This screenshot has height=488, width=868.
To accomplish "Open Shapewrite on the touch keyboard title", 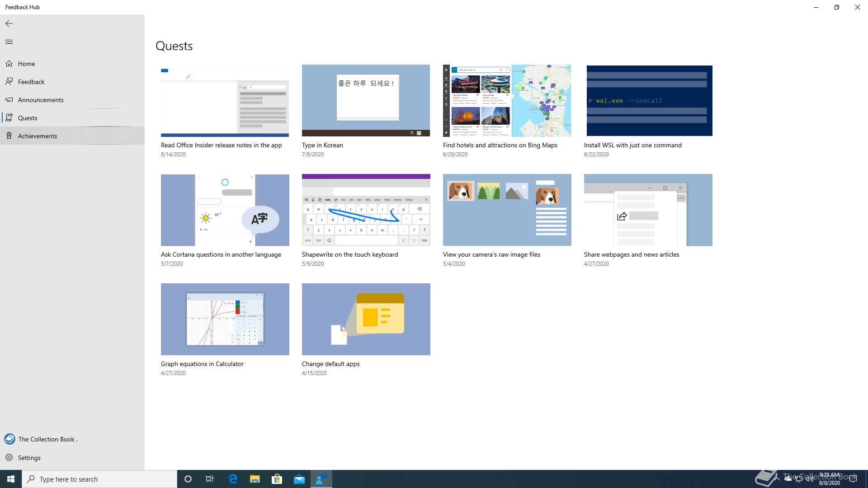I will pyautogui.click(x=350, y=254).
